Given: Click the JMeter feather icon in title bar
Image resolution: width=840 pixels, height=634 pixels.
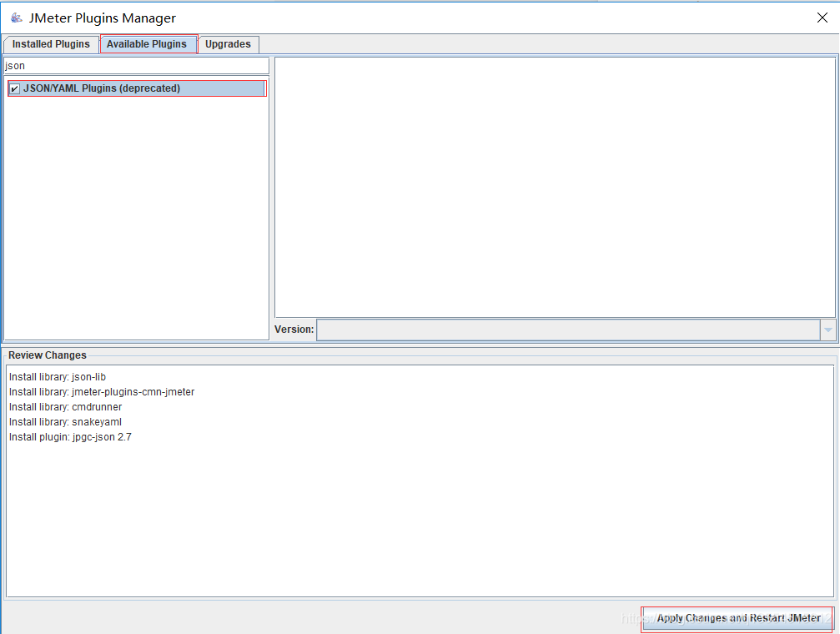Looking at the screenshot, I should (17, 18).
